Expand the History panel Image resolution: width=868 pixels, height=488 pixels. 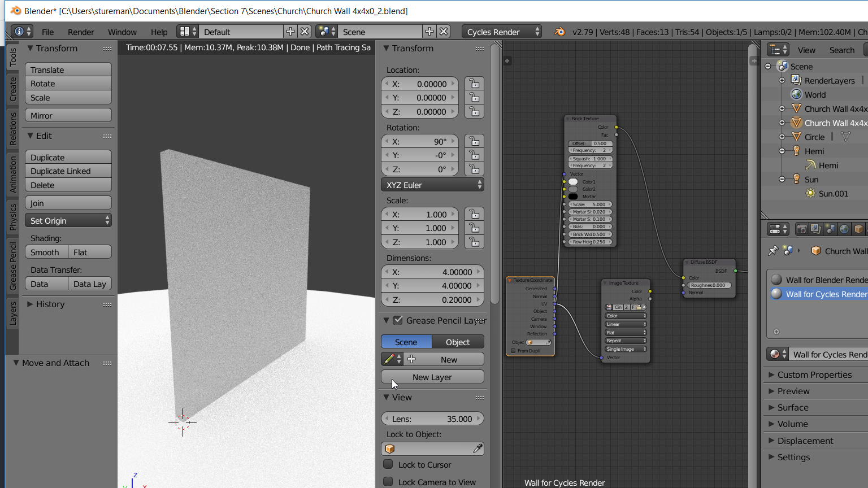tap(50, 304)
